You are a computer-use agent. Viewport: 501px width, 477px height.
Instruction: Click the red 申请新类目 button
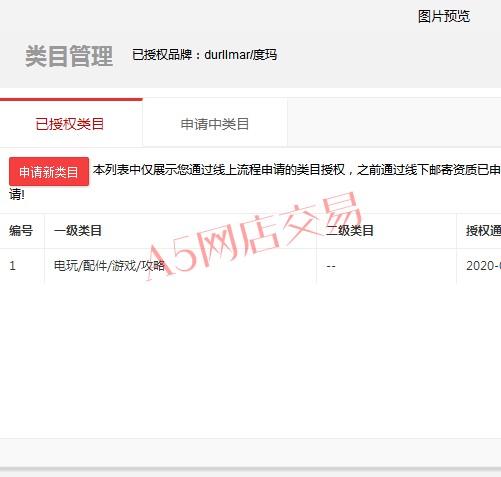(49, 172)
